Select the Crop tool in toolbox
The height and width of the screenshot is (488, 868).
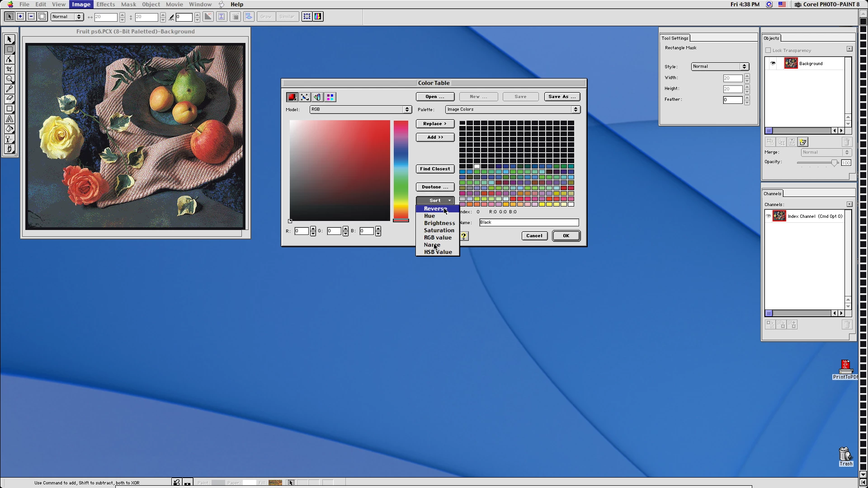coord(9,69)
